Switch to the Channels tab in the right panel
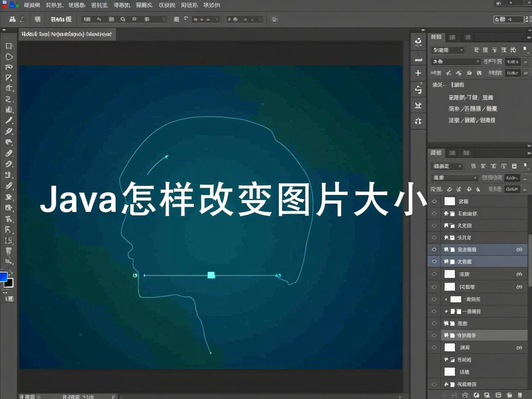 point(452,153)
